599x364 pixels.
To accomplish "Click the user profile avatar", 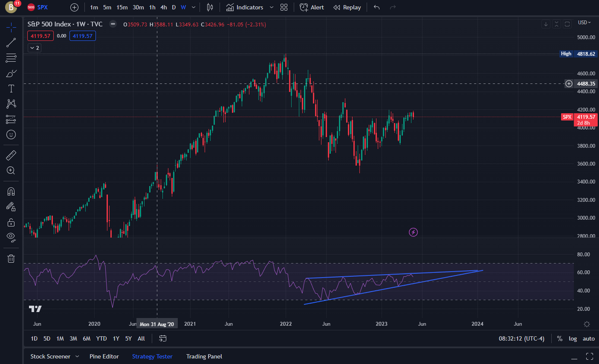I will coord(11,7).
